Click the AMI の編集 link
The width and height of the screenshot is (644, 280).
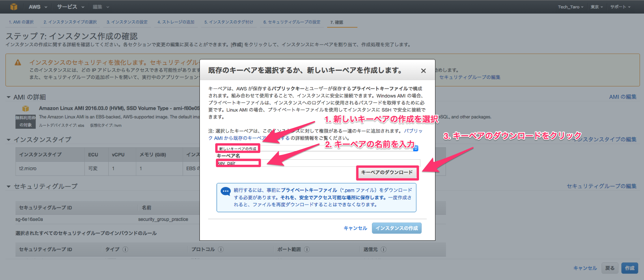coord(623,97)
